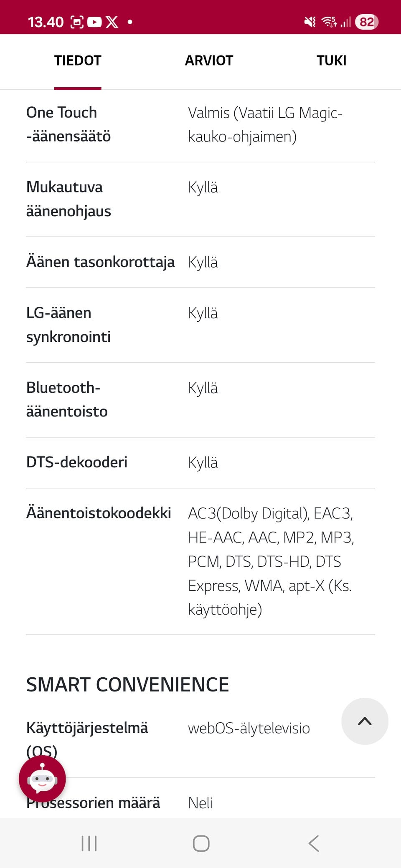Viewport: 401px width, 868px height.
Task: Tap the screenshot capture status icon
Action: click(77, 22)
